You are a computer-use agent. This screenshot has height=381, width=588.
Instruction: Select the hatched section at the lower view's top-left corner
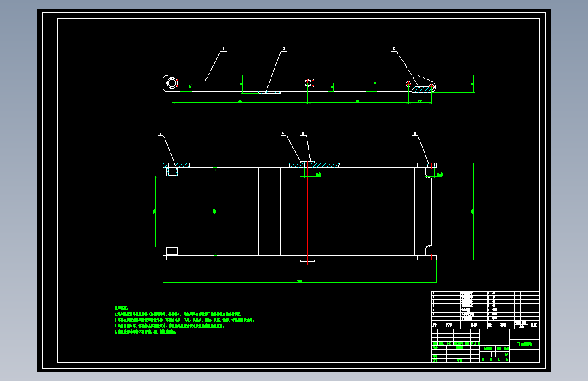(x=176, y=165)
